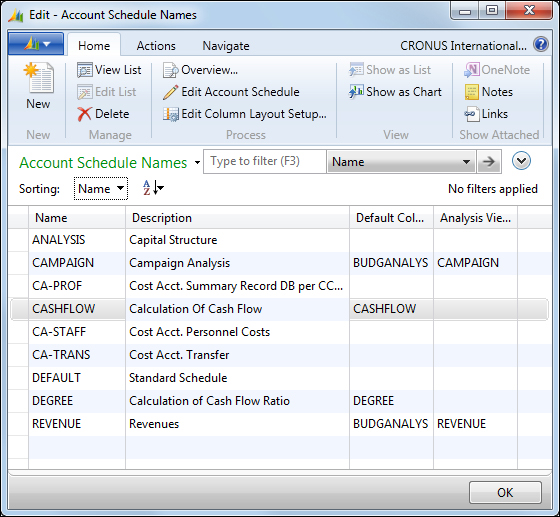Click the OK button

tap(505, 492)
